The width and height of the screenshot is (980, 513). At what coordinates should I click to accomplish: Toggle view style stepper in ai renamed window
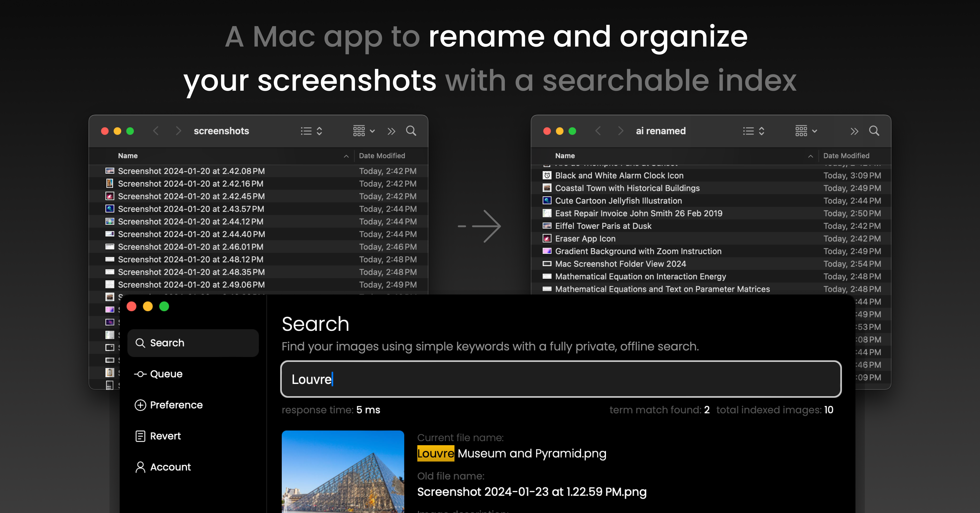(761, 131)
